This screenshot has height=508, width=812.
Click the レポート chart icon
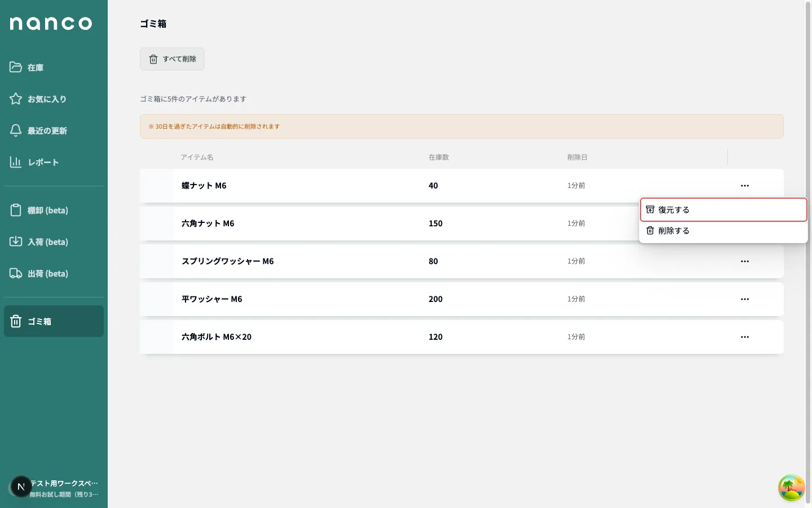click(x=16, y=162)
